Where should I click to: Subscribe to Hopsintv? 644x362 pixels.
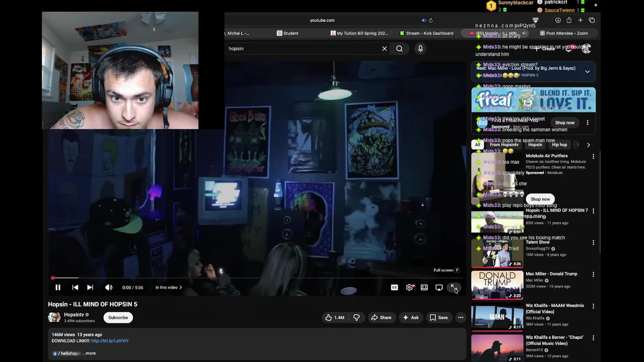click(x=118, y=318)
